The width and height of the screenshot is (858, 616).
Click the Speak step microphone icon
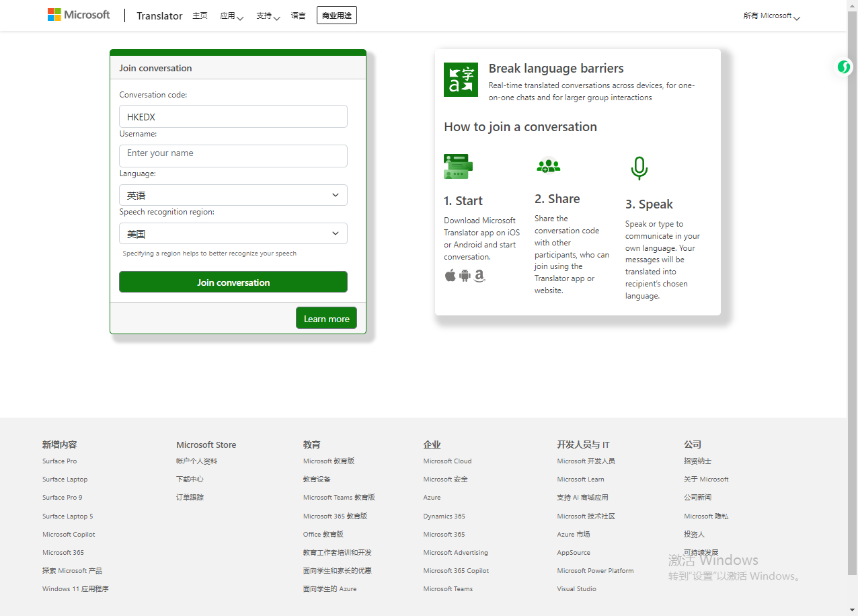click(x=639, y=168)
